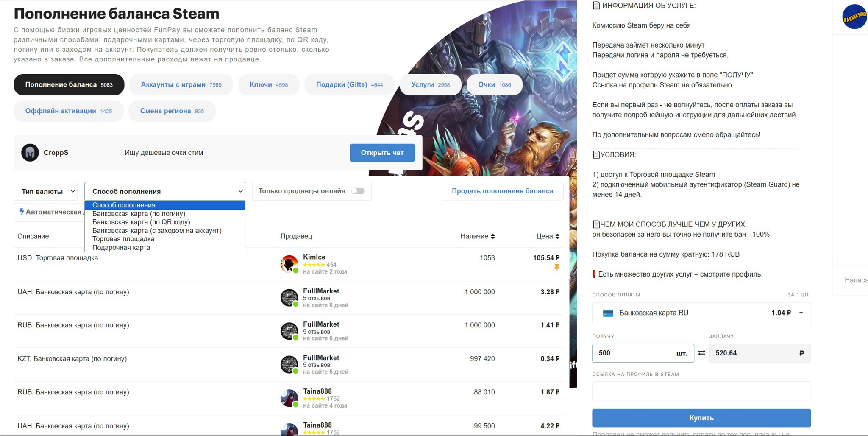The width and height of the screenshot is (868, 436).
Task: Click FulllMarket avatar in UAH row
Action: coord(289,298)
